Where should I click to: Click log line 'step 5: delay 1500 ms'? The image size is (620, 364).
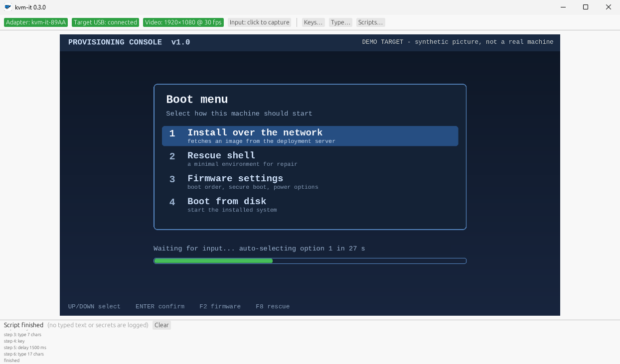(25, 348)
